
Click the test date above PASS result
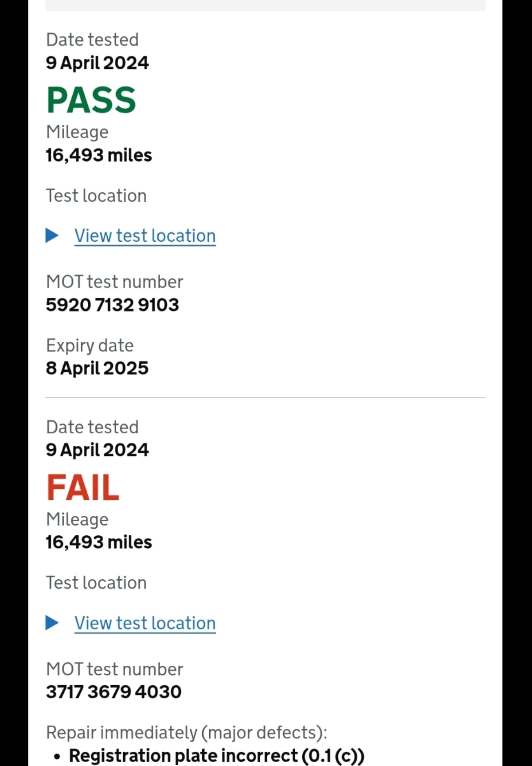pos(97,63)
